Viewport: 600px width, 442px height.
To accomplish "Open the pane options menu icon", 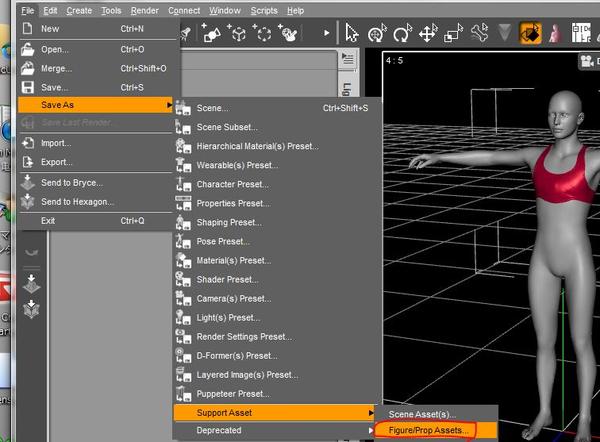I will click(348, 59).
